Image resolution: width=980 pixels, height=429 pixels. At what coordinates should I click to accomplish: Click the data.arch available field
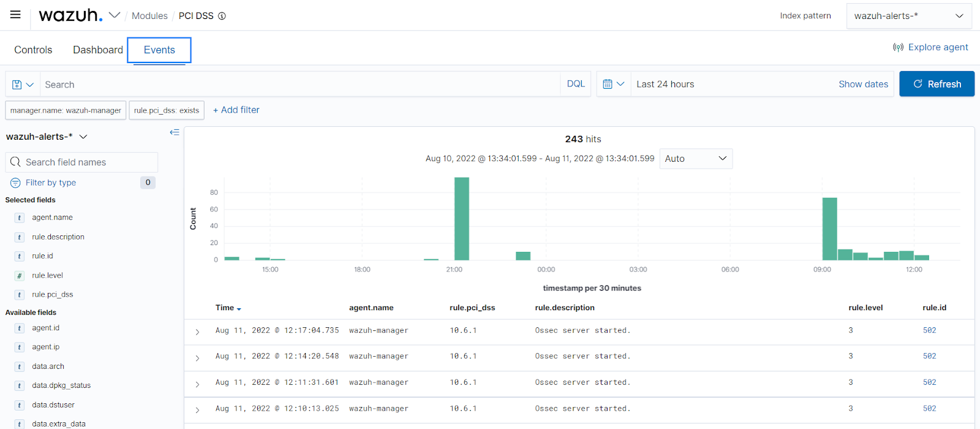[x=48, y=366]
